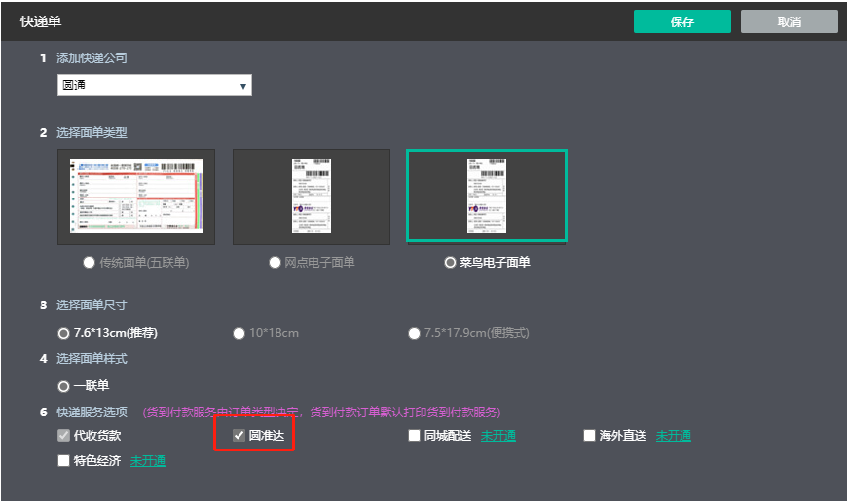Choose the 菜鸟电子面单 radio button
The height and width of the screenshot is (504, 847).
tap(449, 263)
